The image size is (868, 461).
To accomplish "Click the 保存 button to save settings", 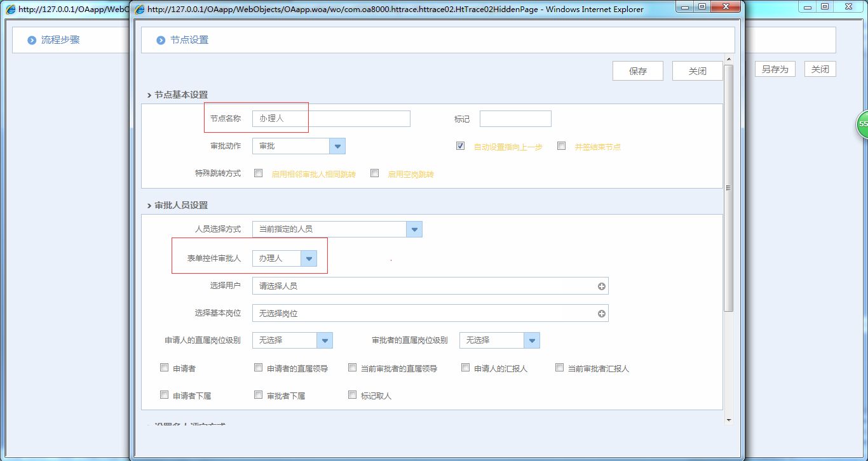I will (x=637, y=70).
